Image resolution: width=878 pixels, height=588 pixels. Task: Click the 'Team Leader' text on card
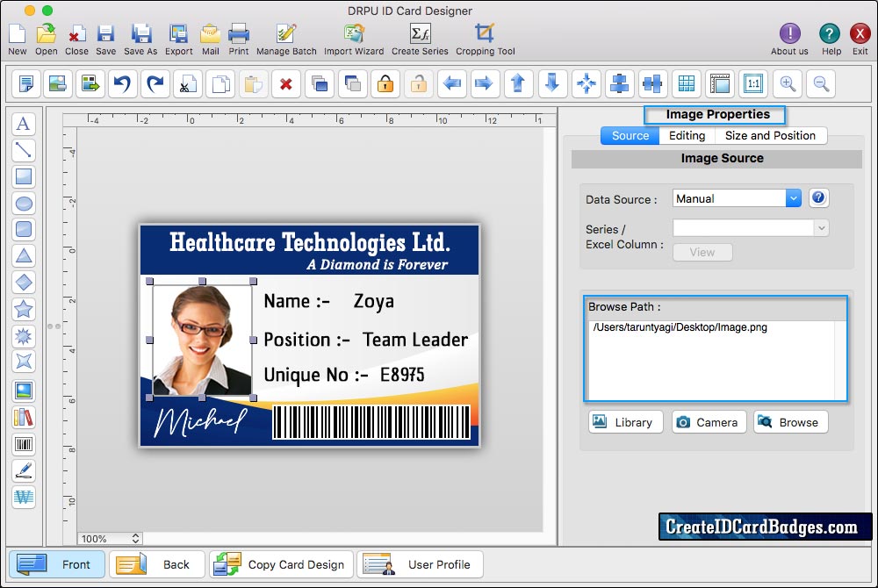[x=414, y=340]
